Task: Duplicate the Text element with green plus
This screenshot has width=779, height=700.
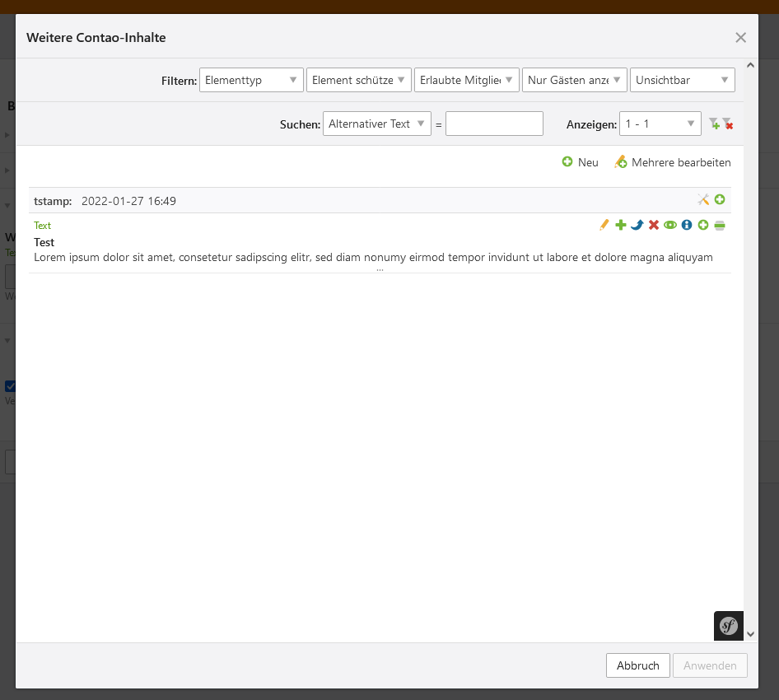Action: [621, 225]
